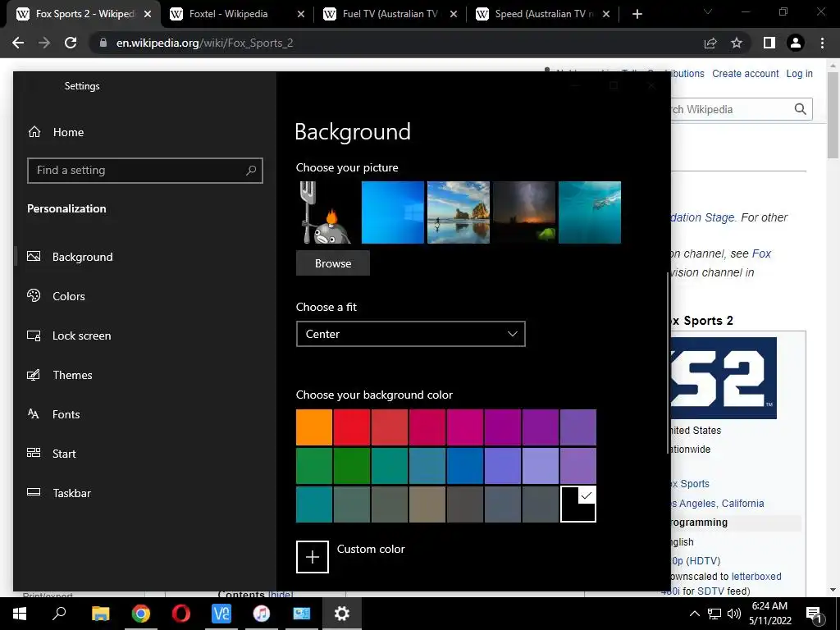Open iTunes from taskbar

(262, 614)
